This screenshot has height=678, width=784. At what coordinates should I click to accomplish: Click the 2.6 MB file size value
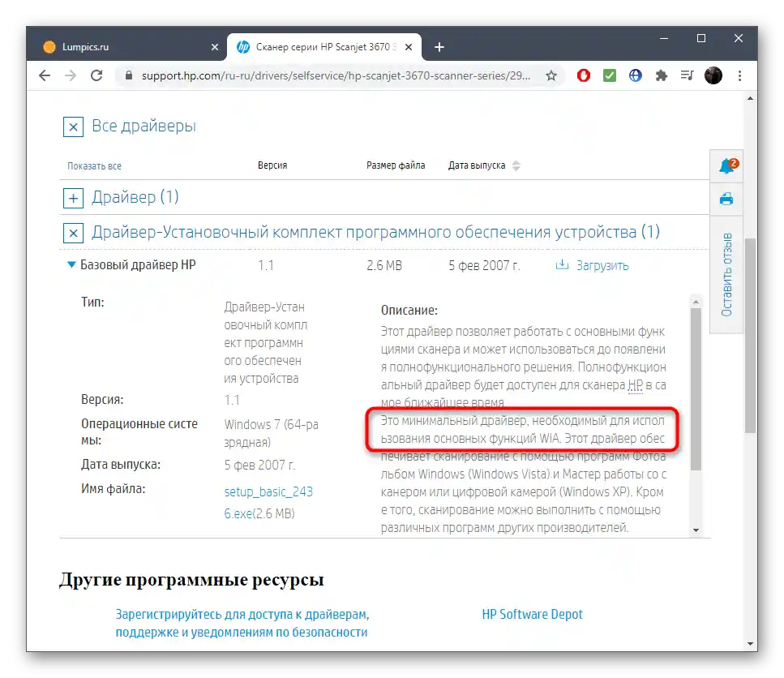coord(384,265)
